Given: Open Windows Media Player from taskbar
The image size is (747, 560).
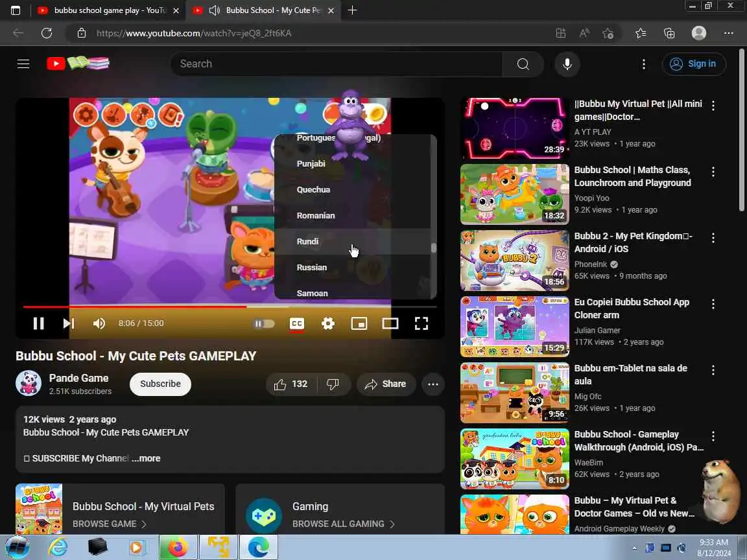Looking at the screenshot, I should pyautogui.click(x=137, y=548).
